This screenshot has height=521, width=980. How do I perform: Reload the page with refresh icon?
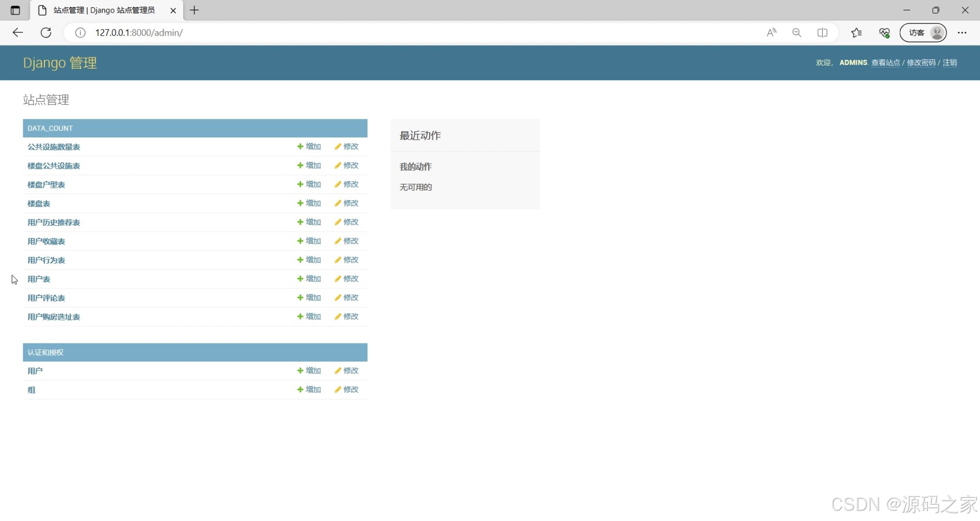(46, 32)
